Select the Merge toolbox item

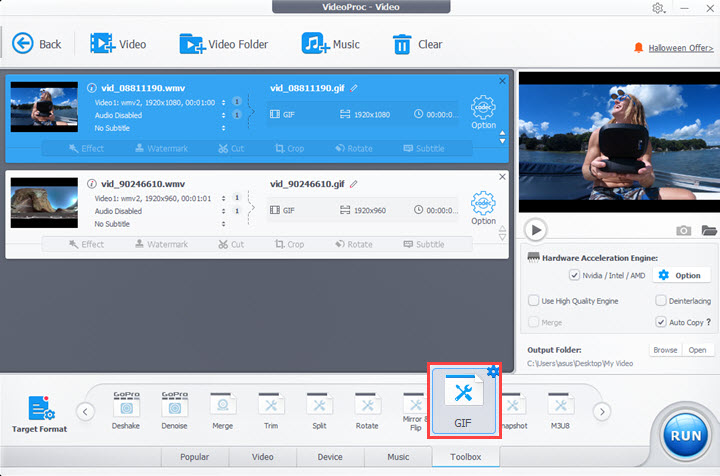point(223,410)
